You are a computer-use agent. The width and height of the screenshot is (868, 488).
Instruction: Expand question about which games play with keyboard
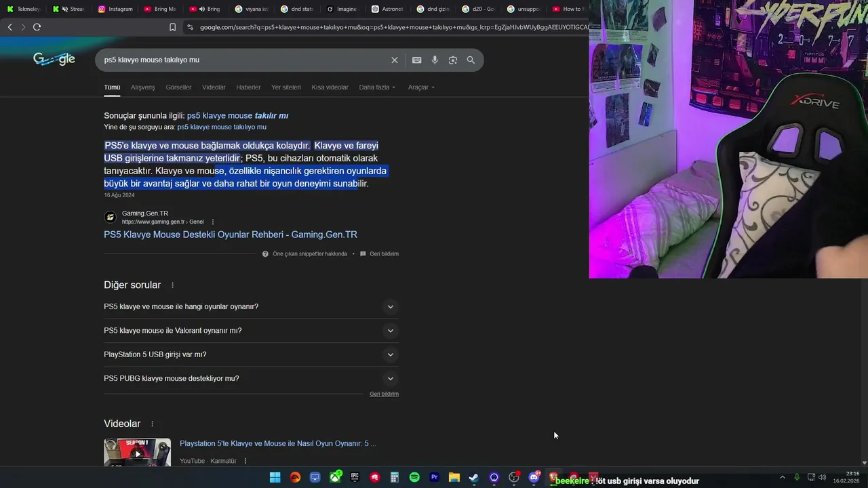click(251, 306)
